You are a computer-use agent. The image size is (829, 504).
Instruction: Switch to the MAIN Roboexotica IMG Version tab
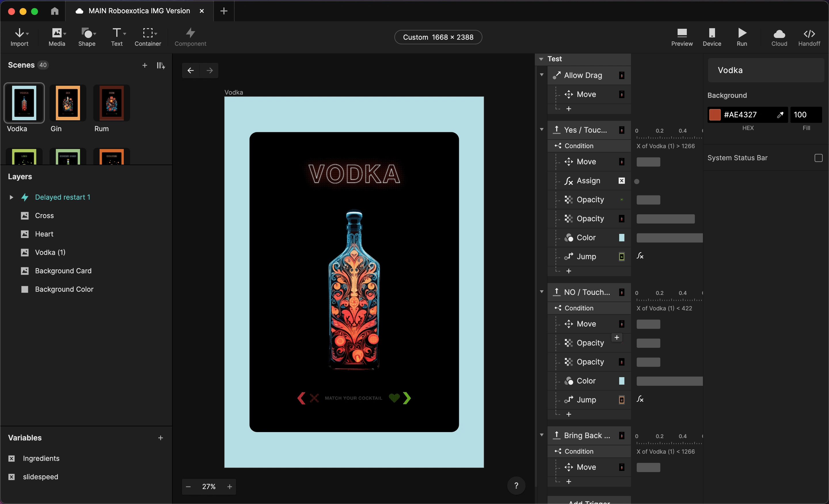pyautogui.click(x=139, y=11)
